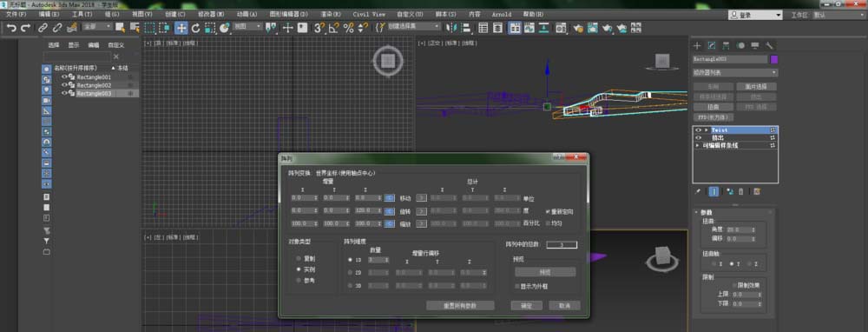Open the 编辑(E) menu
868x332 pixels.
pyautogui.click(x=49, y=14)
